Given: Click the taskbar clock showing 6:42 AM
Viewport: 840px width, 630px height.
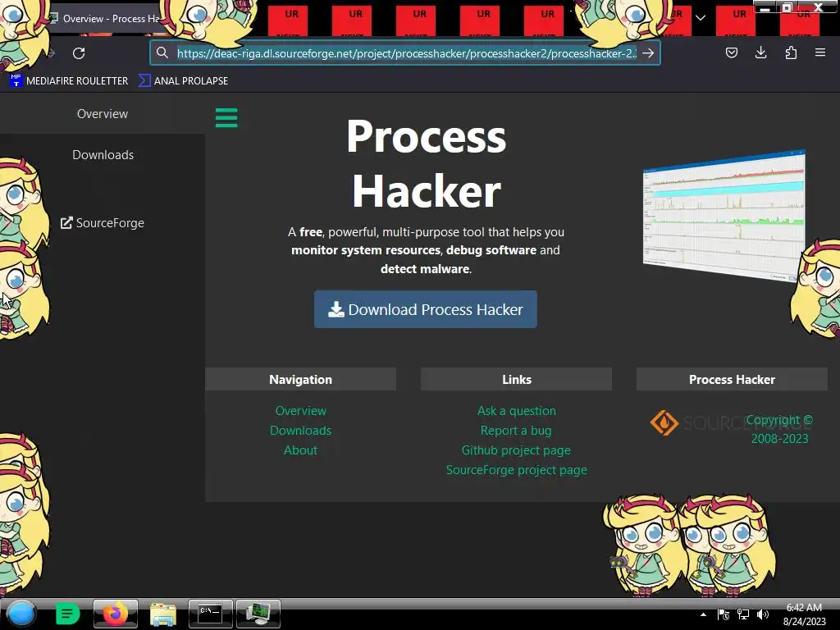Looking at the screenshot, I should 804,614.
